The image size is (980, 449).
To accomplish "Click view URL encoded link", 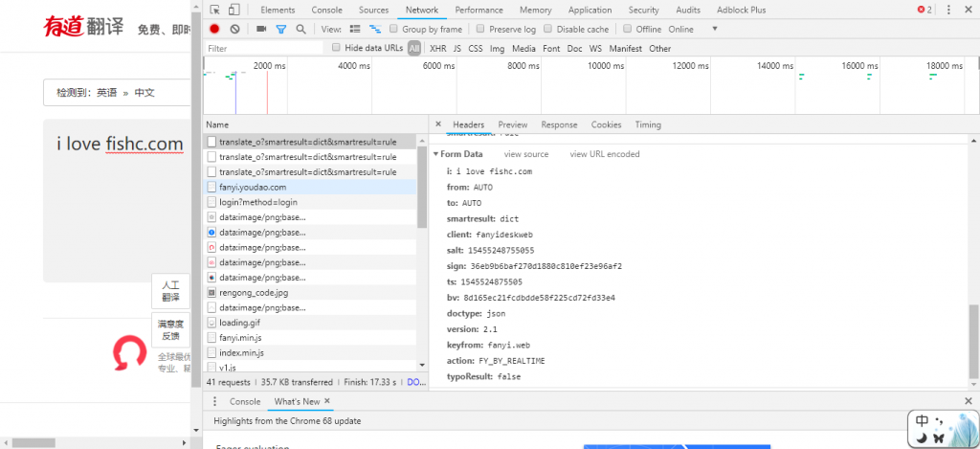I will [605, 154].
